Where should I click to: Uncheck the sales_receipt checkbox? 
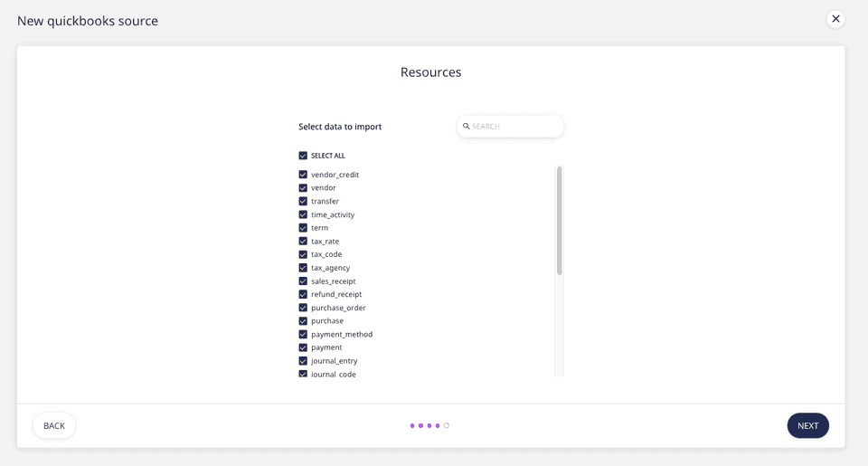point(303,281)
